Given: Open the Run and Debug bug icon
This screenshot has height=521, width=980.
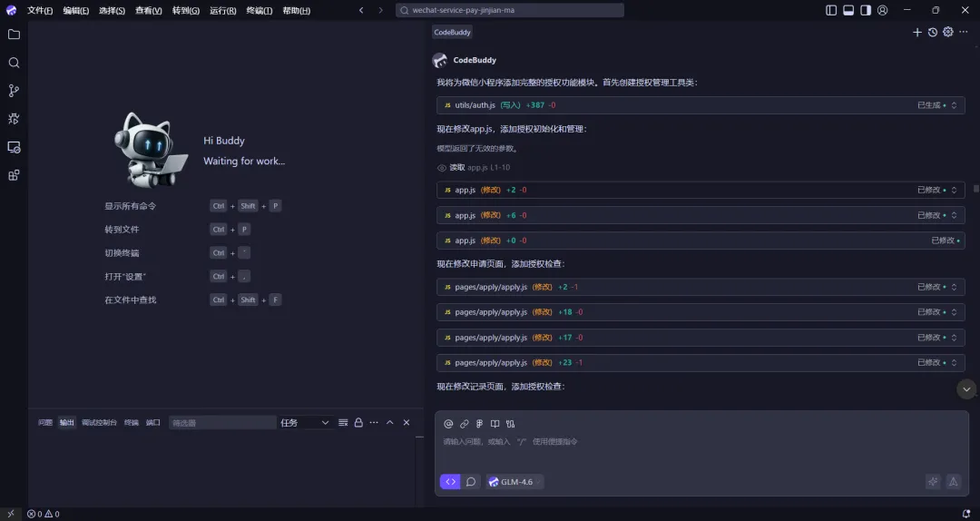Looking at the screenshot, I should (14, 119).
